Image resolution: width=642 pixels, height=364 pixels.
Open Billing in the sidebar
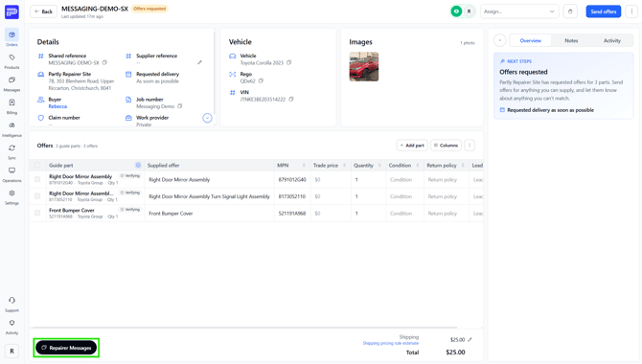pos(11,106)
